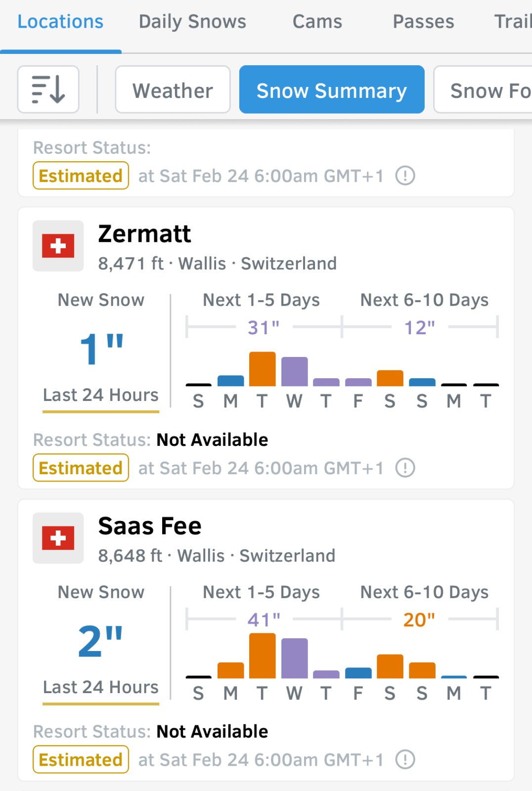Switch to the Daily Snows tab
This screenshot has height=791, width=532.
[192, 22]
